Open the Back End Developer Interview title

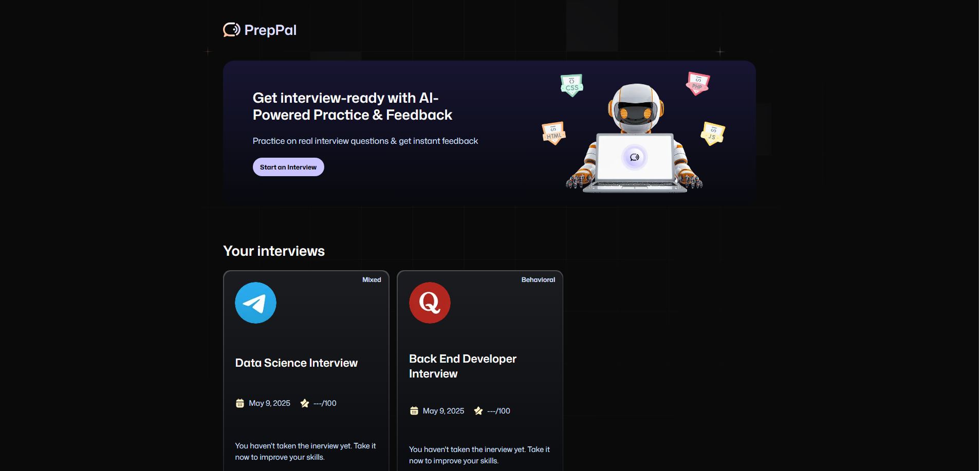[x=463, y=366]
